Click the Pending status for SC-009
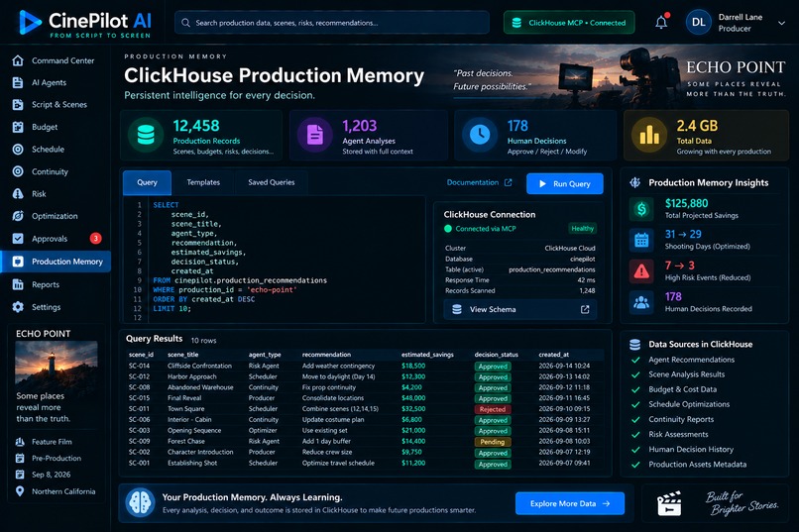Screen dimensions: 799x532 point(493,442)
